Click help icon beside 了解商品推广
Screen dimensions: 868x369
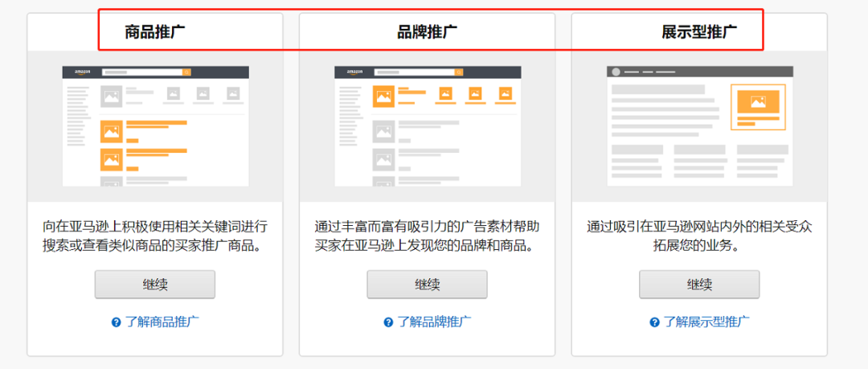click(117, 322)
